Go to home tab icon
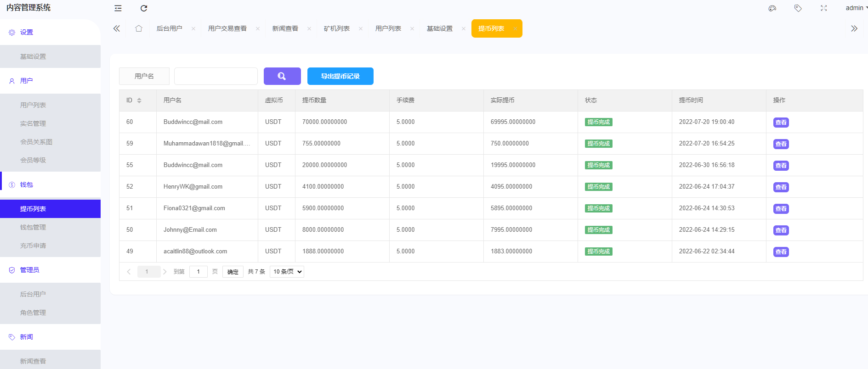Screen dimensions: 868x369 [138, 28]
